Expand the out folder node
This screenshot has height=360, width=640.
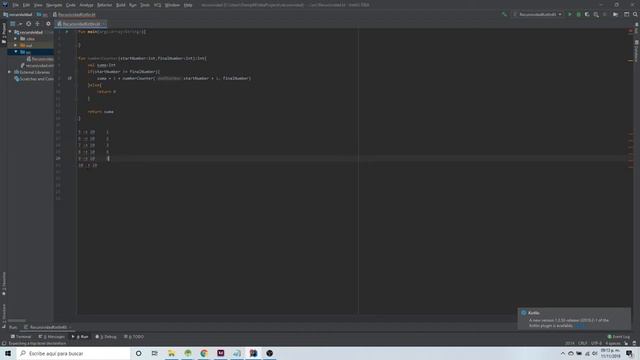(x=16, y=45)
